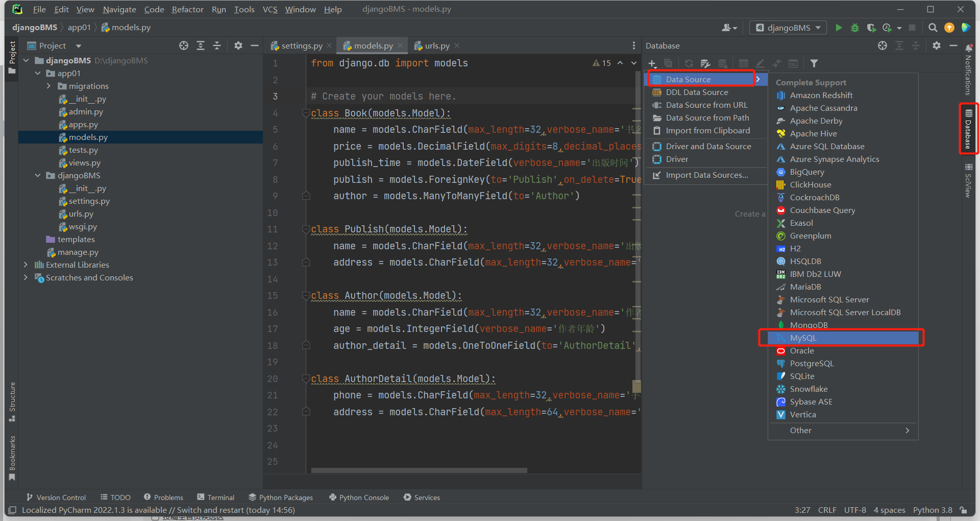Viewport: 980px width, 521px height.
Task: Choose DDL Data Source menu item
Action: tap(706, 92)
